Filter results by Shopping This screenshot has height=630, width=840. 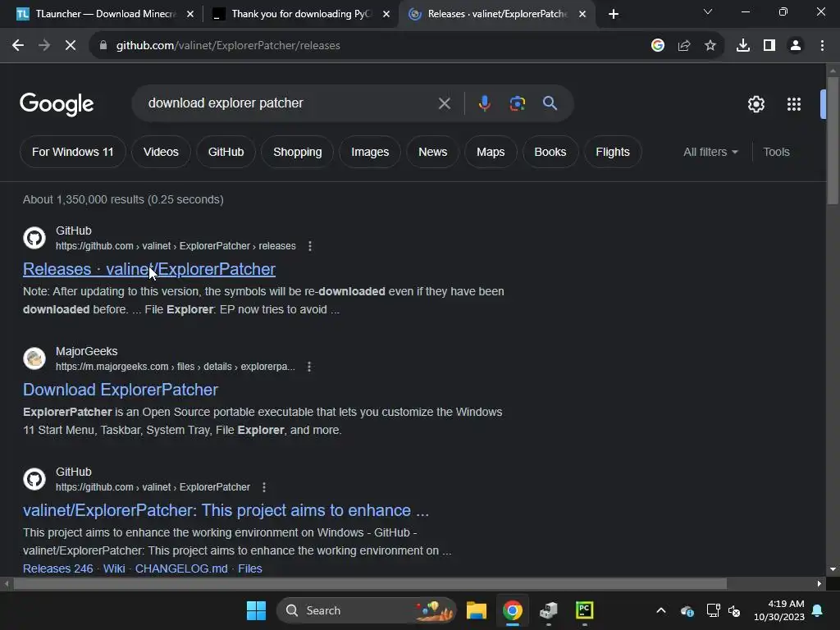(x=297, y=152)
